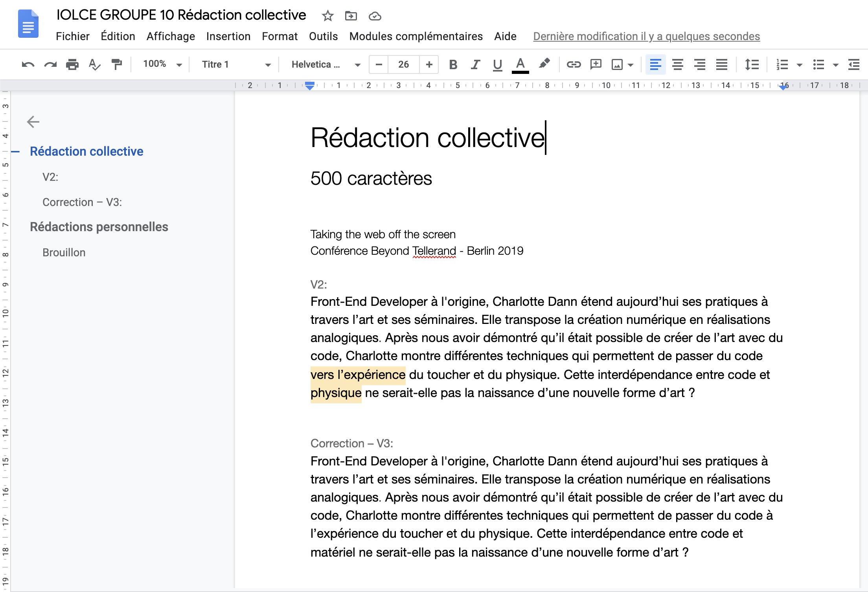Increase font size with plus button
Screen dimensions: 868x592
429,64
